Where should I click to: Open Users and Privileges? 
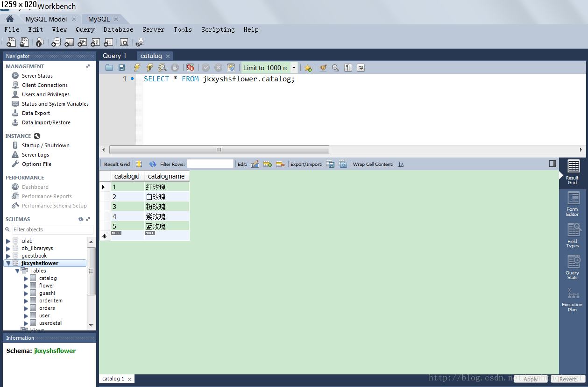coord(45,94)
